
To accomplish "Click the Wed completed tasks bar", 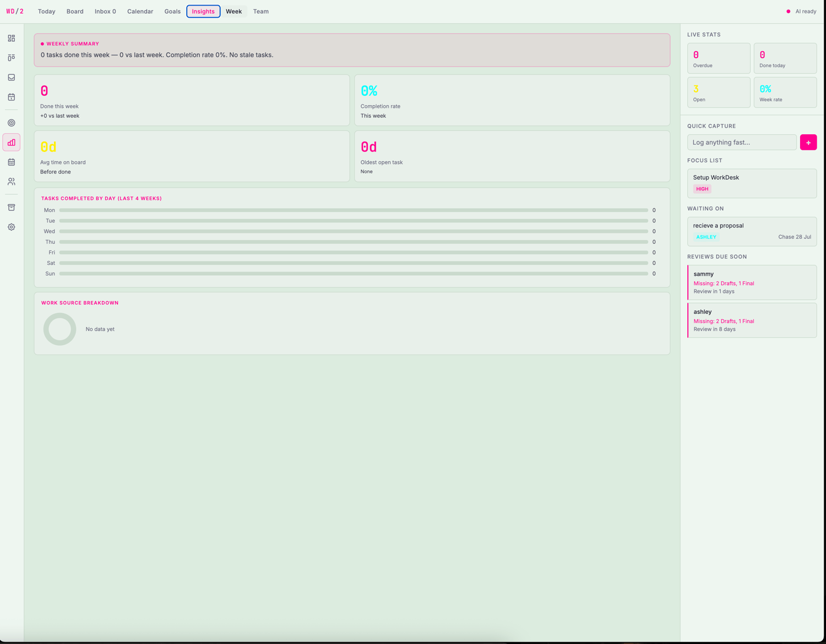I will [x=354, y=231].
